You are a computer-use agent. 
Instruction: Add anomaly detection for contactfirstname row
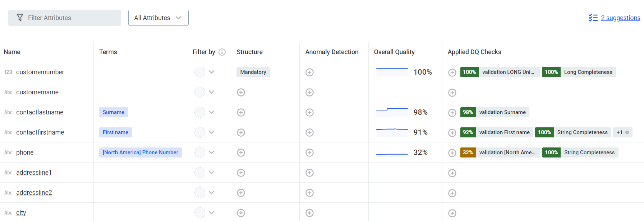coord(309,132)
